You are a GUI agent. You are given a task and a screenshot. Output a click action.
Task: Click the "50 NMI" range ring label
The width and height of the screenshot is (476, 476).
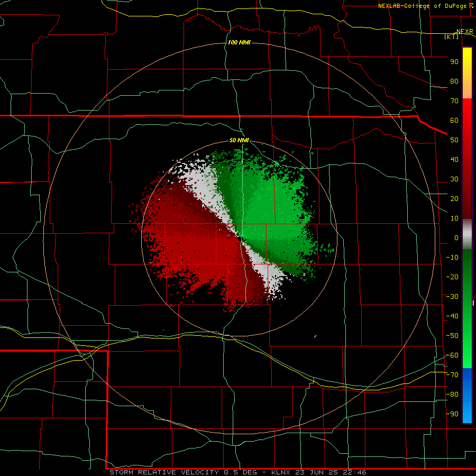239,140
